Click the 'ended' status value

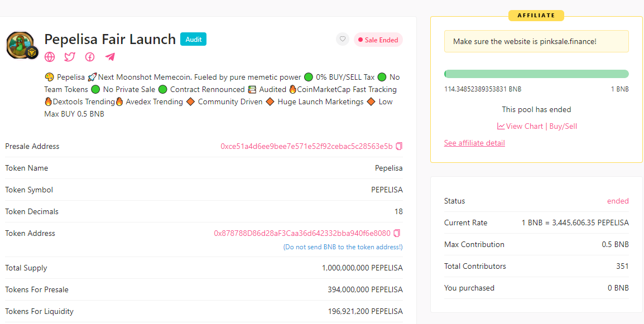point(618,201)
